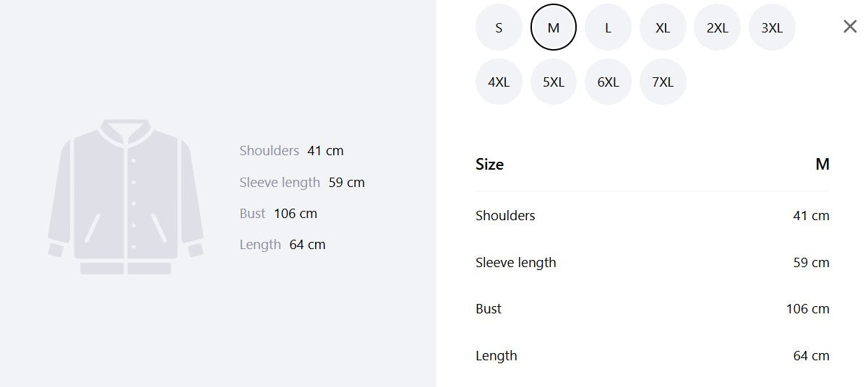Image resolution: width=868 pixels, height=387 pixels.
Task: Click Bust measurement beside jacket diagram
Action: (x=278, y=214)
